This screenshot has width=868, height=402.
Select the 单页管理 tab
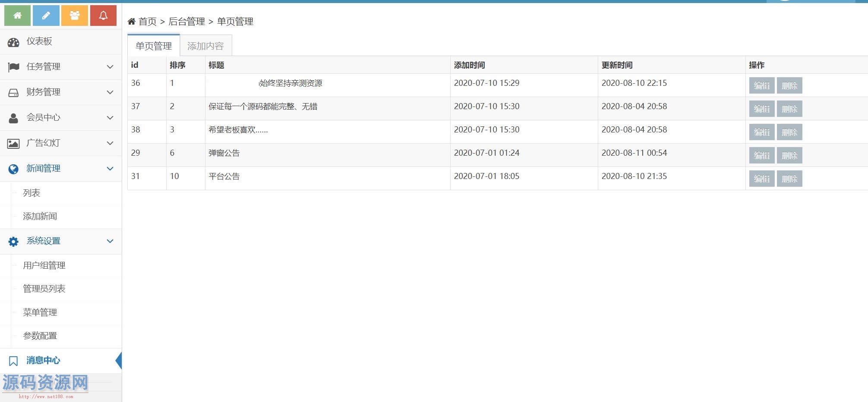pyautogui.click(x=154, y=46)
